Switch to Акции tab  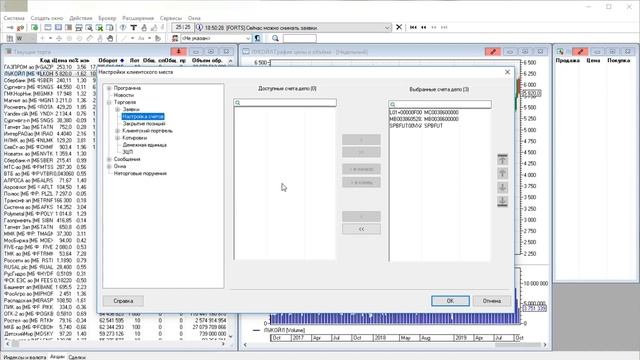tap(57, 357)
